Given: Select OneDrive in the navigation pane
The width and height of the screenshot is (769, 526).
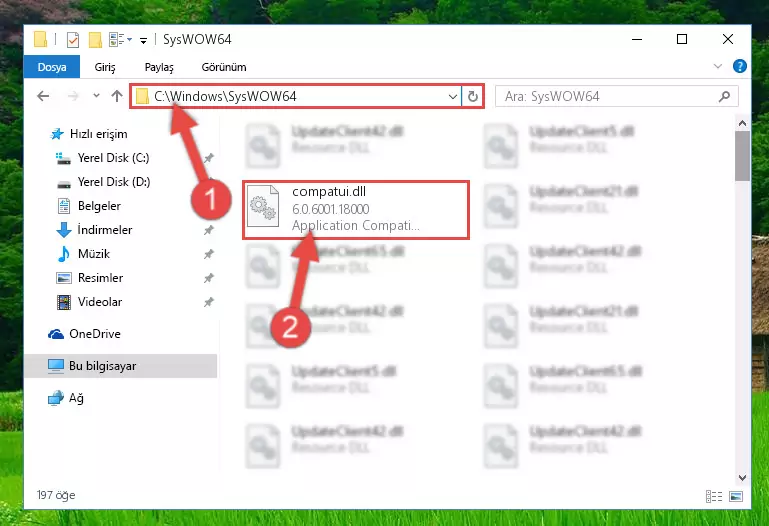Looking at the screenshot, I should (95, 334).
